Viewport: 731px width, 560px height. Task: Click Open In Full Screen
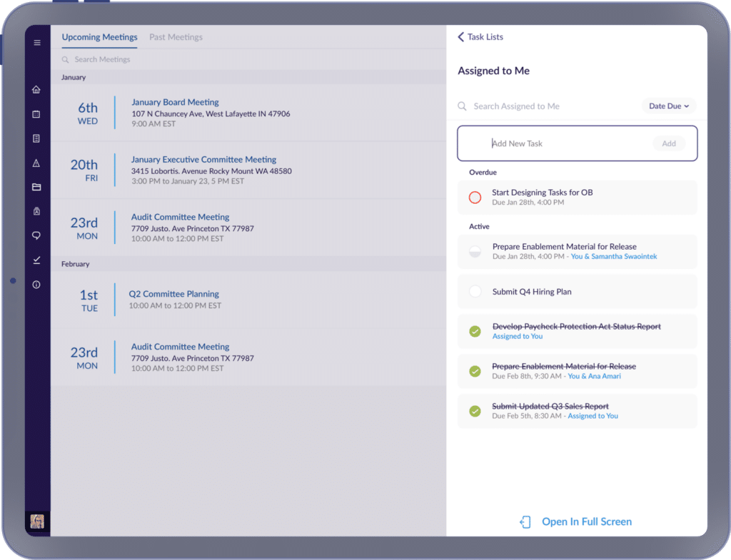[585, 521]
